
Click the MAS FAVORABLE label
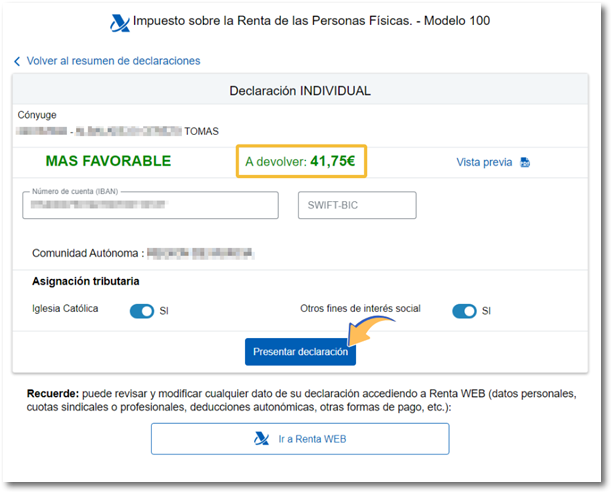coord(108,161)
